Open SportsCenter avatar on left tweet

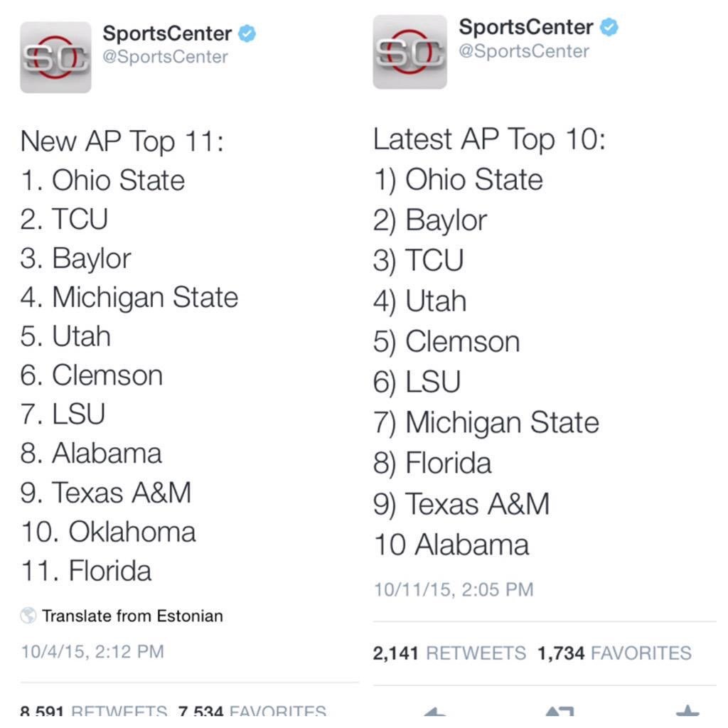pos(55,58)
